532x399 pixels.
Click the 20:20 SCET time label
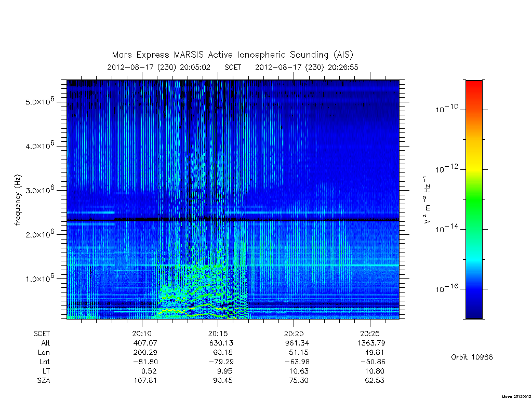(x=294, y=334)
